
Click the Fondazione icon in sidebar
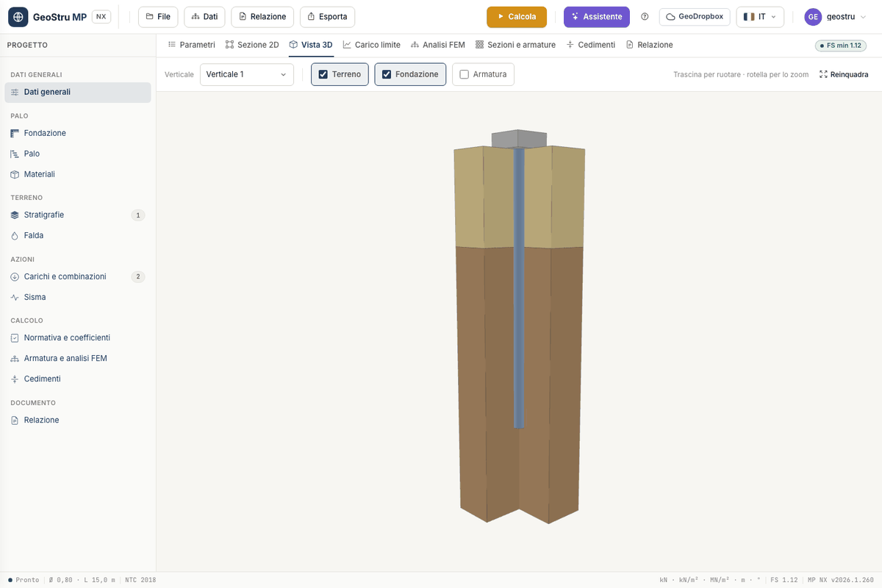[x=15, y=133]
